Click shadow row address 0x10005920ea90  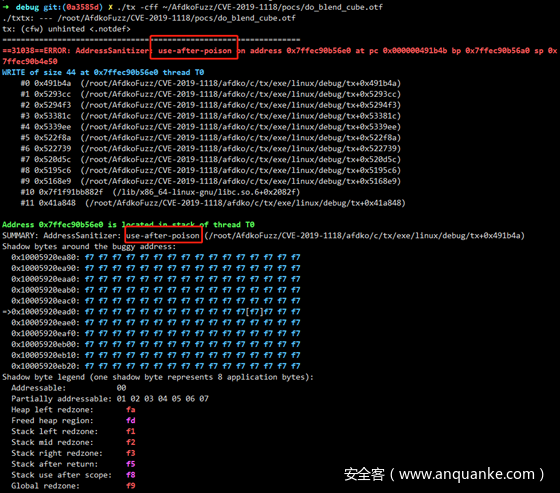coord(45,268)
